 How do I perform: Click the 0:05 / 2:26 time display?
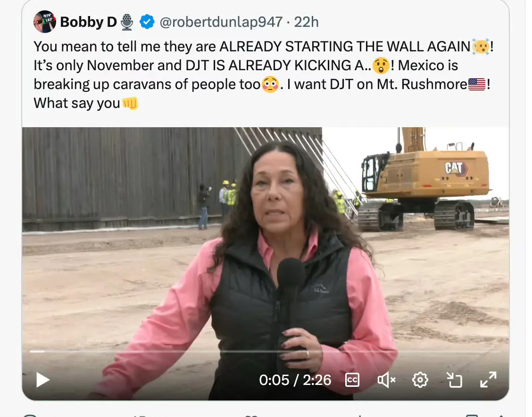tap(295, 380)
